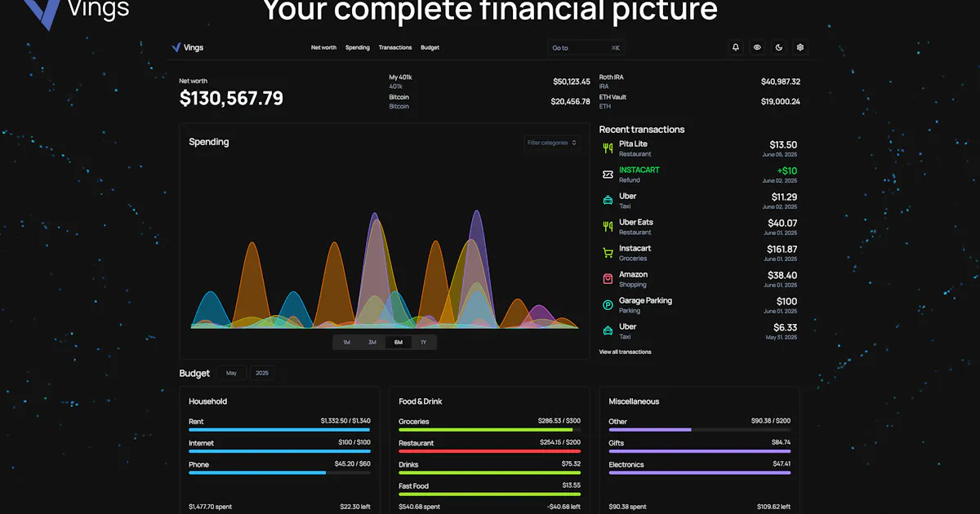980x514 pixels.
Task: Select the 3M spending range tab
Action: tap(372, 343)
